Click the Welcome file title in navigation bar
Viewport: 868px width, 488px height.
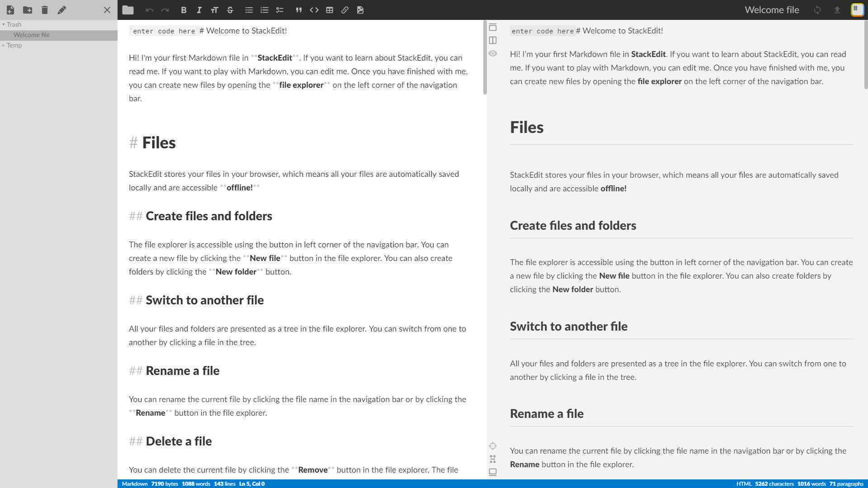[772, 10]
